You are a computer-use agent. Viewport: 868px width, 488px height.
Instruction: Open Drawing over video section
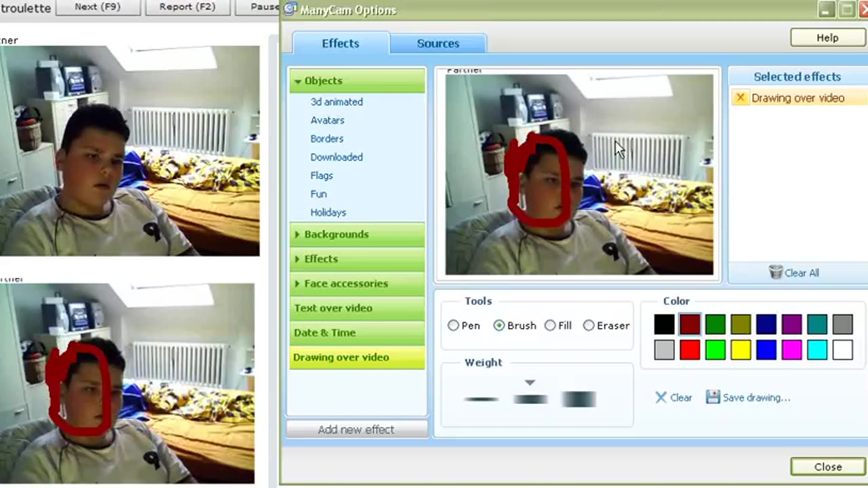[357, 357]
